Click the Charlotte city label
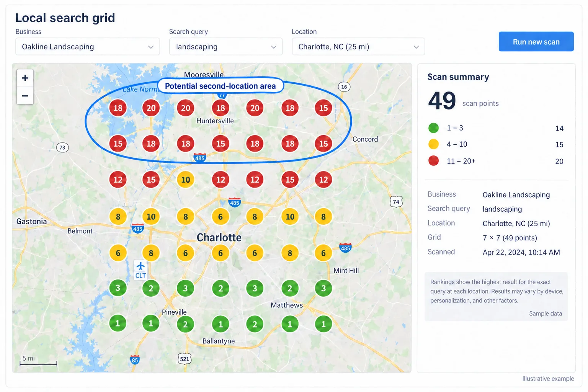The width and height of the screenshot is (588, 392). coord(219,237)
